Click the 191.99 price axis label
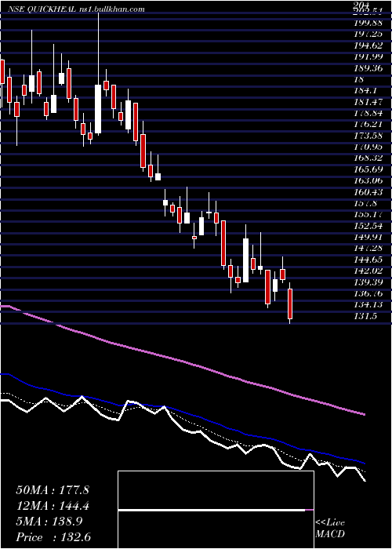392x549 pixels. click(368, 56)
